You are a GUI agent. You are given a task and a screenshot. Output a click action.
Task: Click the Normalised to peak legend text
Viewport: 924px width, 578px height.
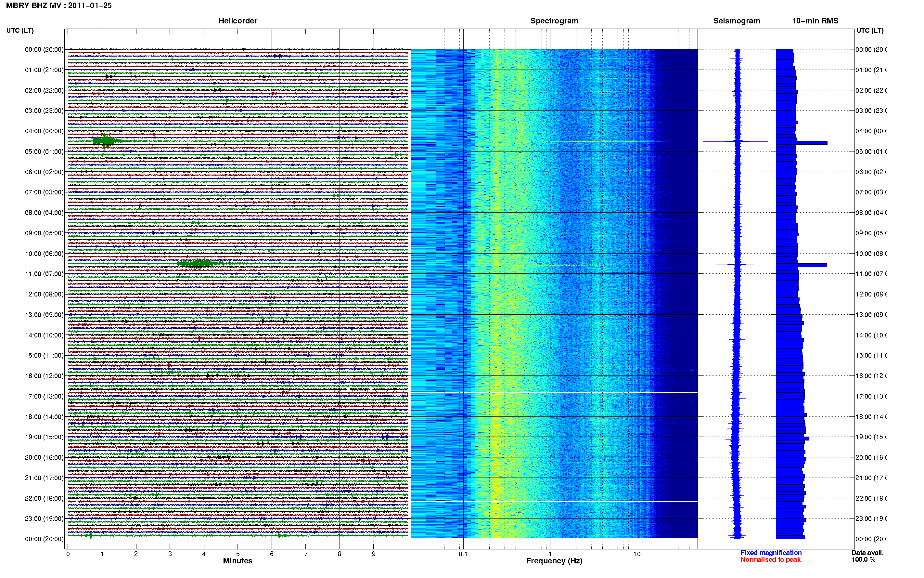[770, 560]
